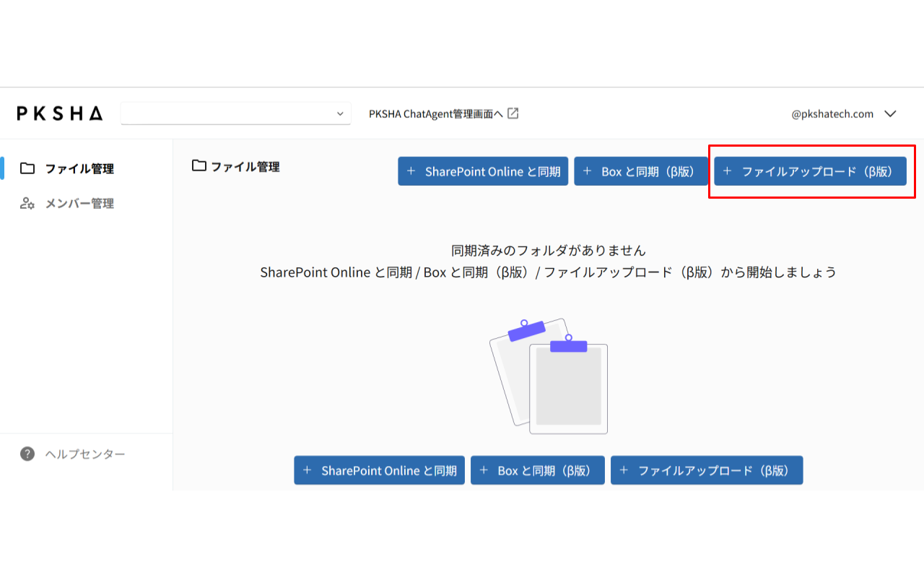Expand the account menu chevron next to @pkshatech.com

pyautogui.click(x=890, y=113)
